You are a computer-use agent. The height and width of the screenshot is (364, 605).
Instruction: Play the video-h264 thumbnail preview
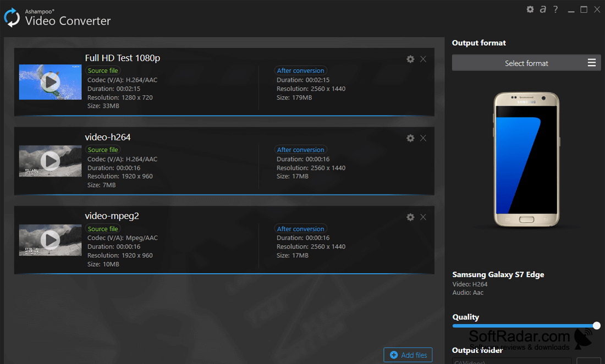[x=50, y=161]
